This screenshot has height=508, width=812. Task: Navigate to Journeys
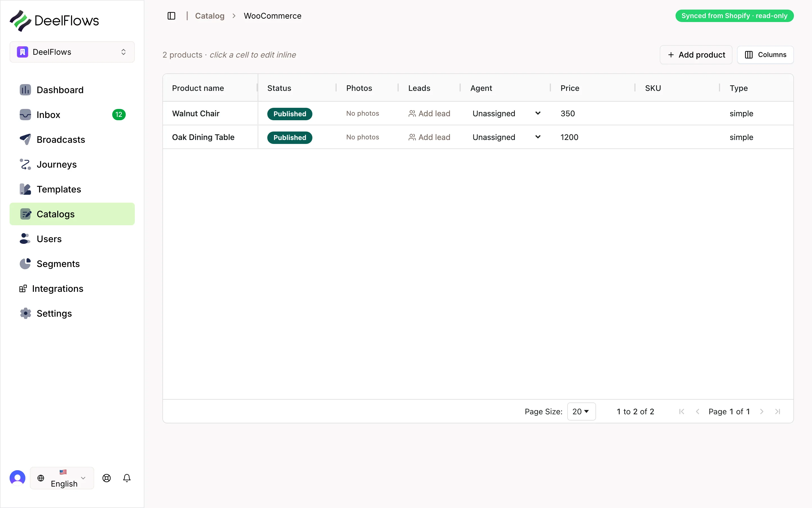72,164
